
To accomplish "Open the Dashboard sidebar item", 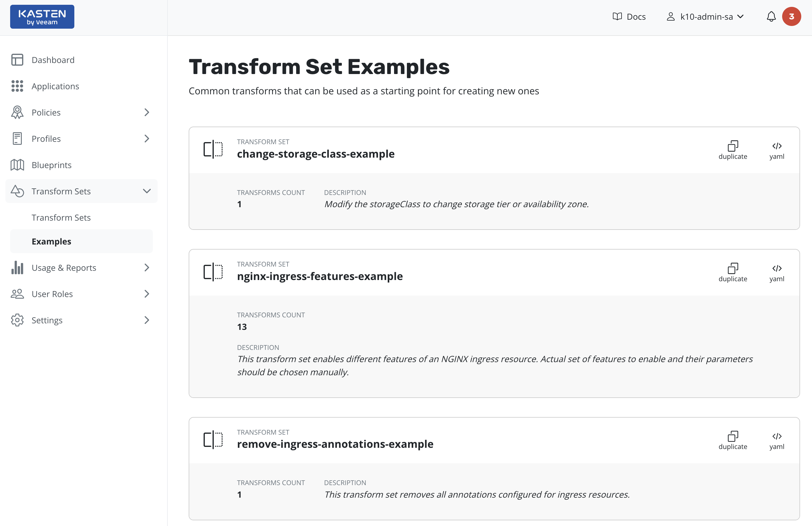I will [x=53, y=60].
